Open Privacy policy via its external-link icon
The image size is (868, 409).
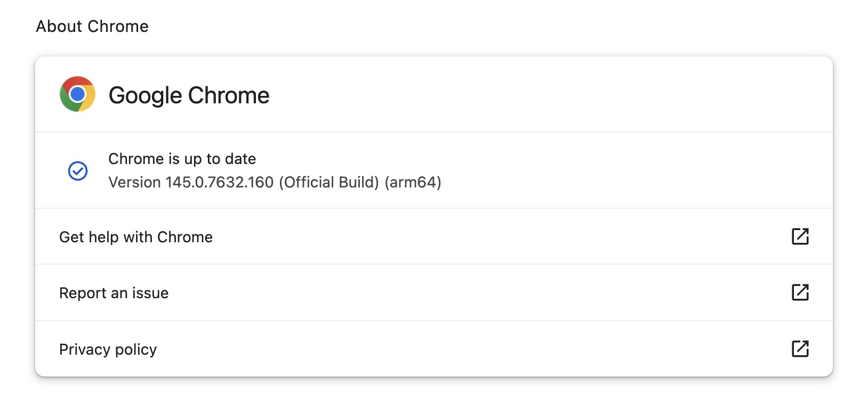[x=800, y=349]
